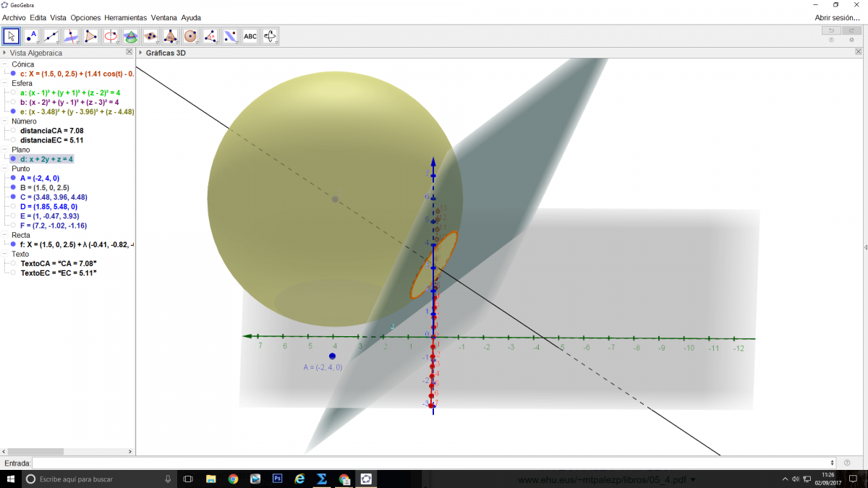
Task: Open the Herramientas menu
Action: (x=125, y=17)
